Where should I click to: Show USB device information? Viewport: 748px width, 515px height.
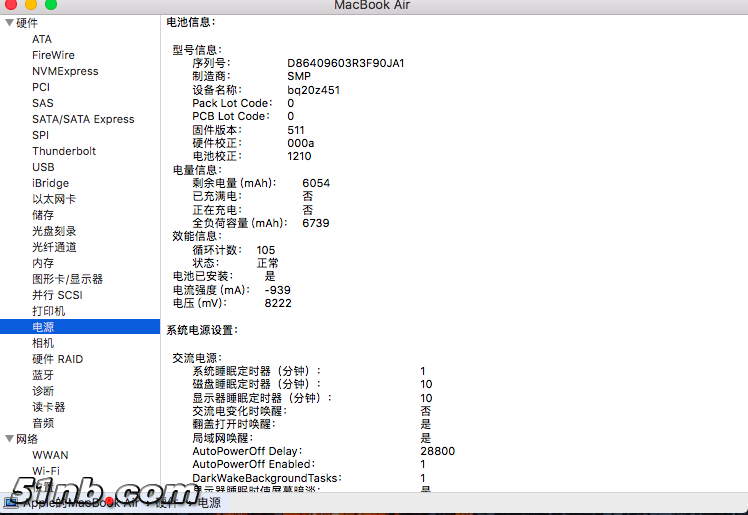[43, 167]
